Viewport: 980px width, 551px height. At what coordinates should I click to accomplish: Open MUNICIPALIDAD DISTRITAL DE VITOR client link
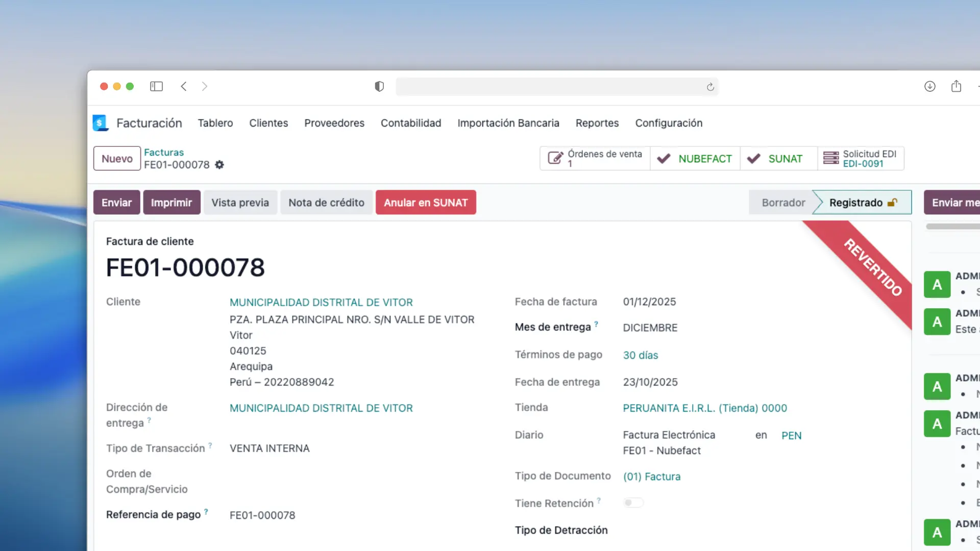tap(321, 303)
